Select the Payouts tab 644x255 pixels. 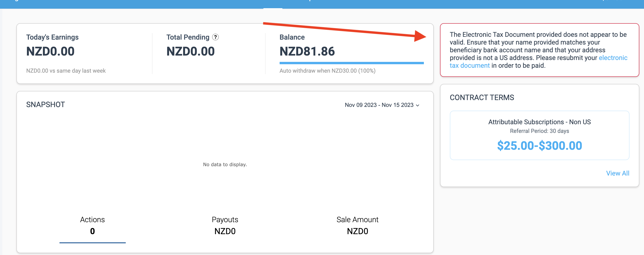pos(225,225)
